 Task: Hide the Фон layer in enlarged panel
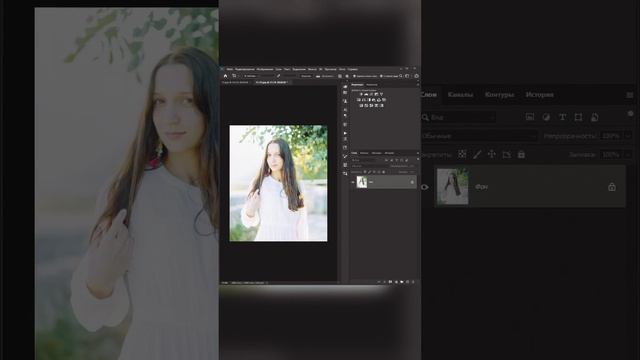point(425,187)
